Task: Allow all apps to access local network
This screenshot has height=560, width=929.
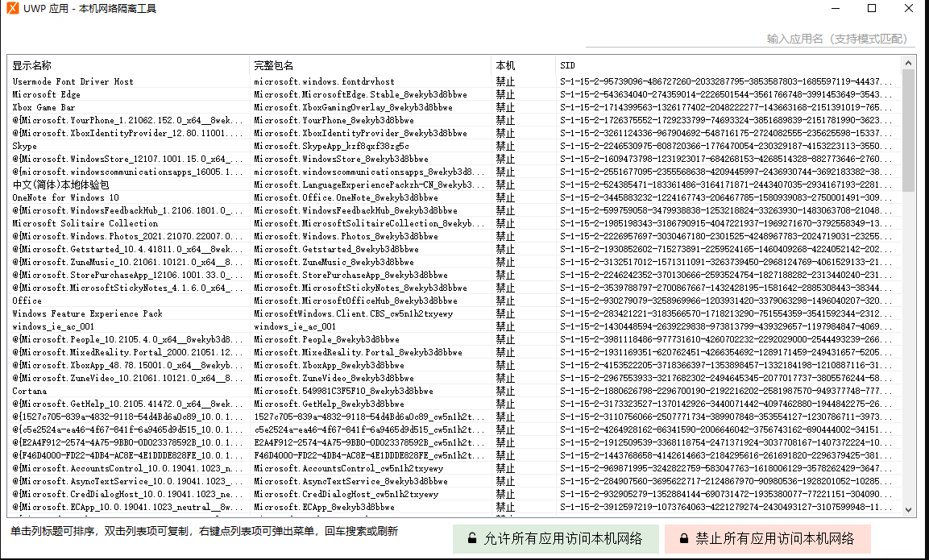Action: (556, 539)
